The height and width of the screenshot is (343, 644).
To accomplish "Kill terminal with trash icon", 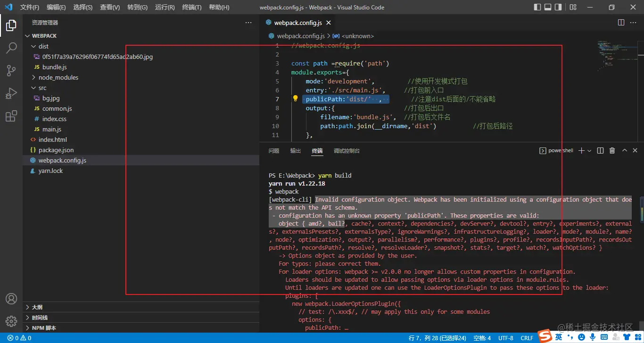I will (612, 151).
